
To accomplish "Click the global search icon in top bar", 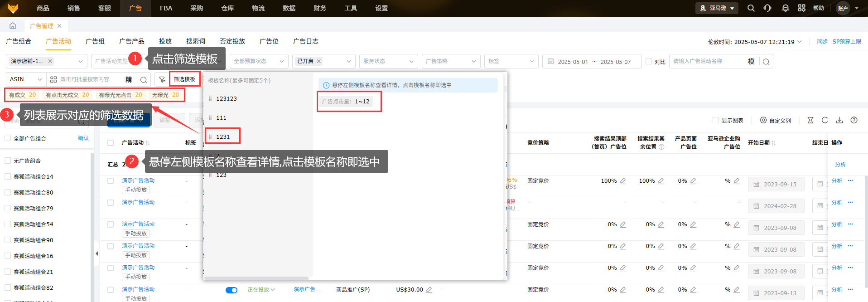I will point(751,8).
